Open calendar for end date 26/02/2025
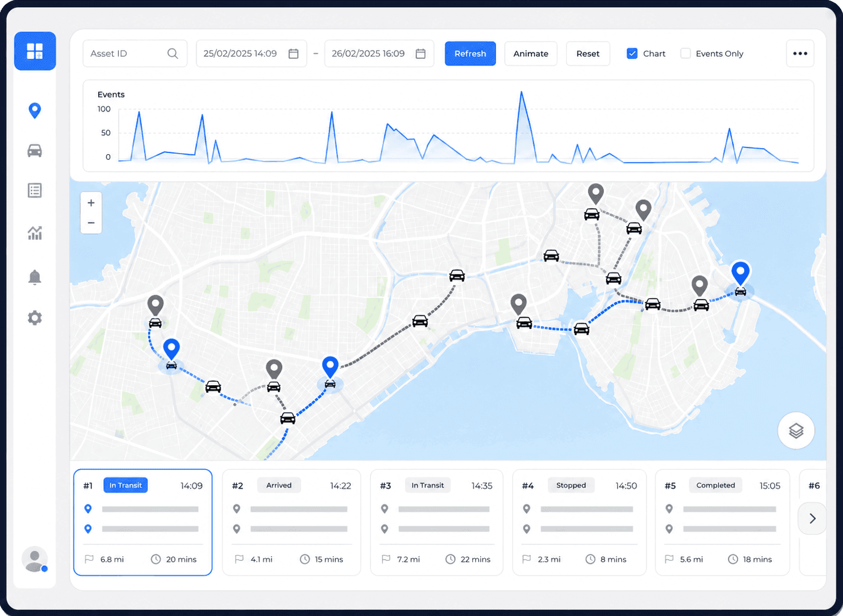The width and height of the screenshot is (843, 616). point(421,54)
